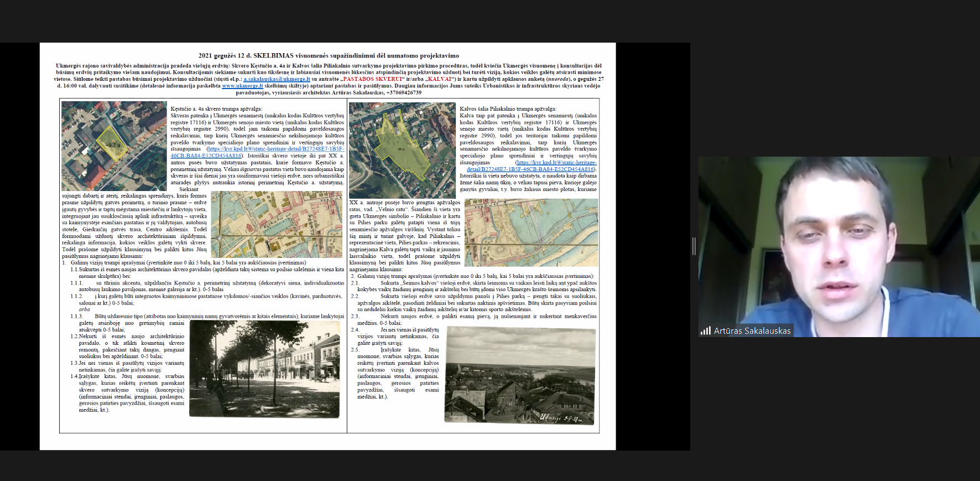Click the historical river map in right column
Viewport: 980px width, 481px height.
pos(531,232)
